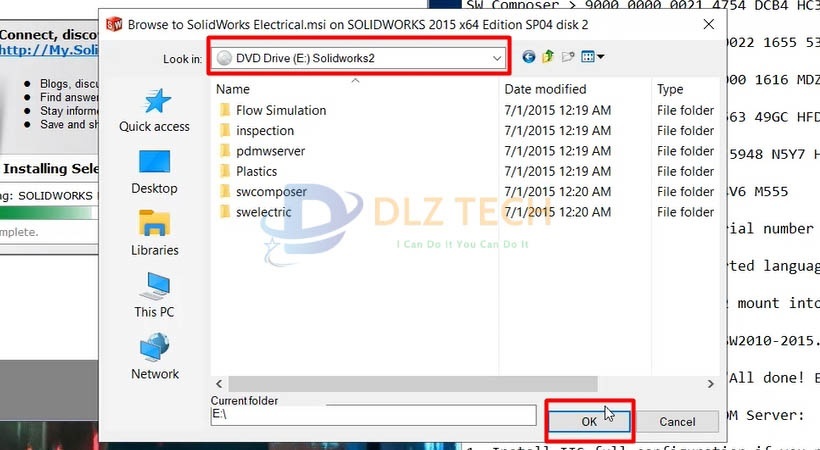Click Flow Simulation date modified cell
This screenshot has height=450, width=820.
557,110
